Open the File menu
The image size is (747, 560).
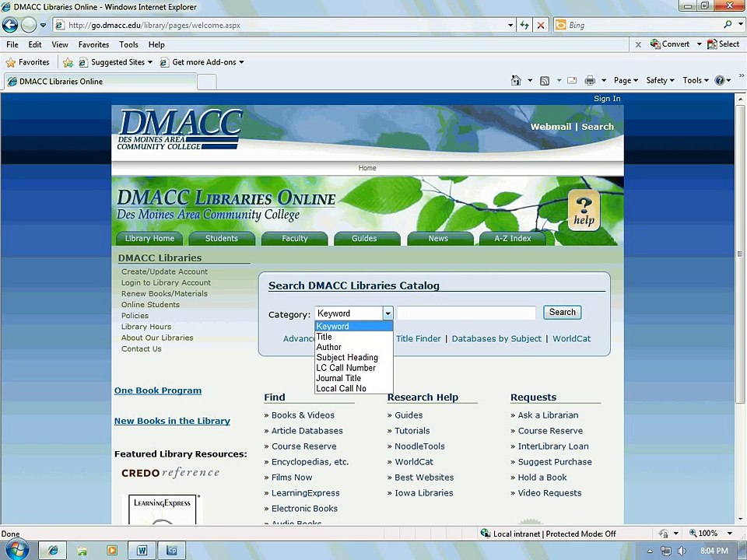[x=12, y=44]
